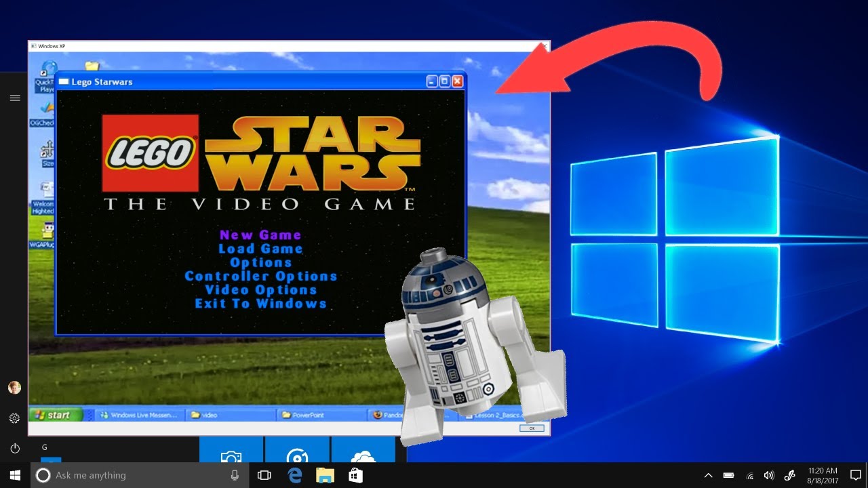
Task: Switch to the video folder taskbar item
Action: (x=231, y=415)
